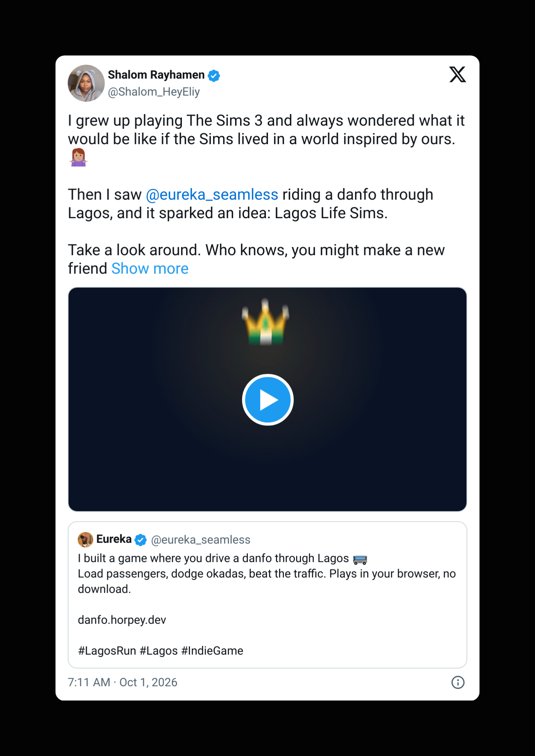Click the X logo icon
The image size is (535, 756).
pos(458,74)
